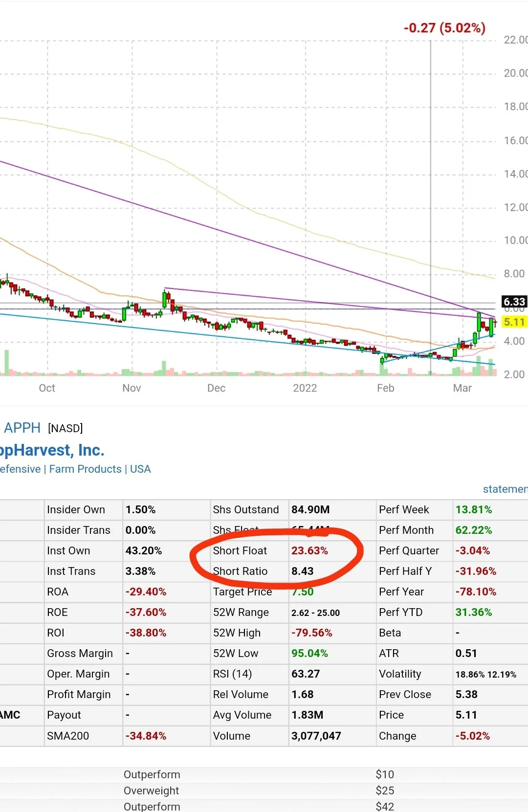Click the Perf Half Y value -31.96%

pos(476,571)
